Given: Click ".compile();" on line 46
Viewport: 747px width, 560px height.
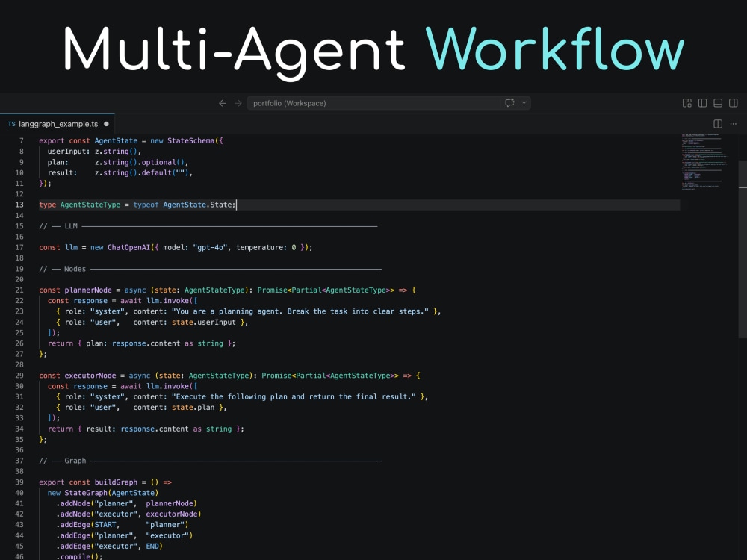Looking at the screenshot, I should [x=79, y=556].
